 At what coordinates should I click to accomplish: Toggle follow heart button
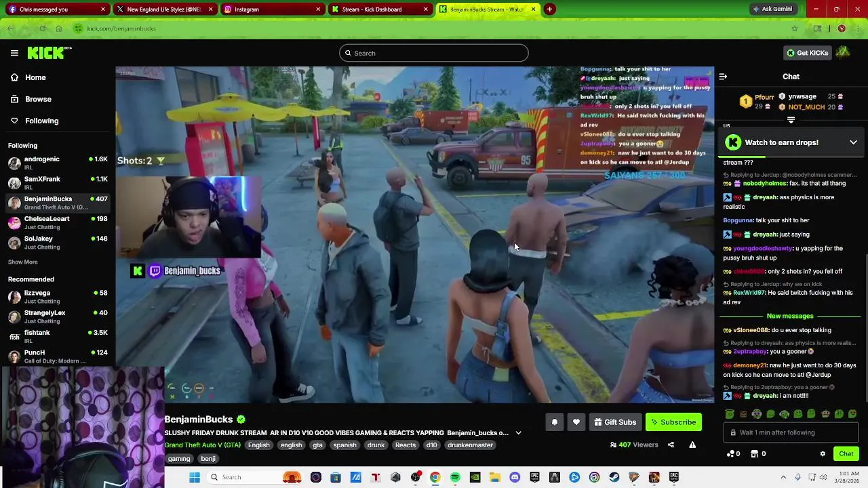(576, 422)
